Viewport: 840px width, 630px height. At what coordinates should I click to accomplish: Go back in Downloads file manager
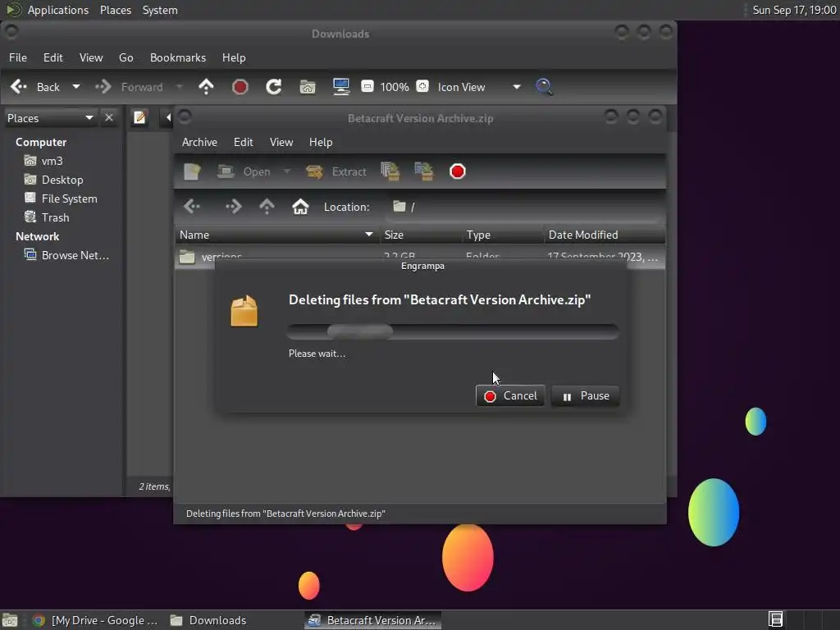click(35, 87)
